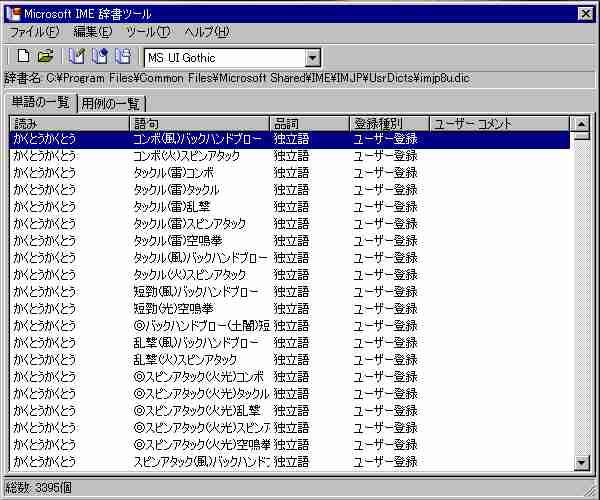600x500 pixels.
Task: Sort by the 読み column header
Action: [70, 124]
